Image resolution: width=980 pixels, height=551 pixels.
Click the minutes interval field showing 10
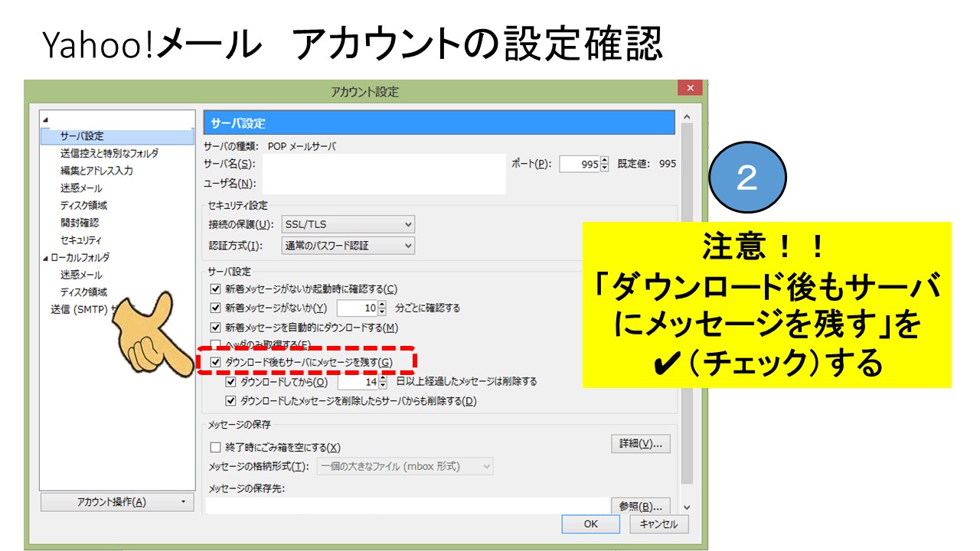pyautogui.click(x=358, y=308)
